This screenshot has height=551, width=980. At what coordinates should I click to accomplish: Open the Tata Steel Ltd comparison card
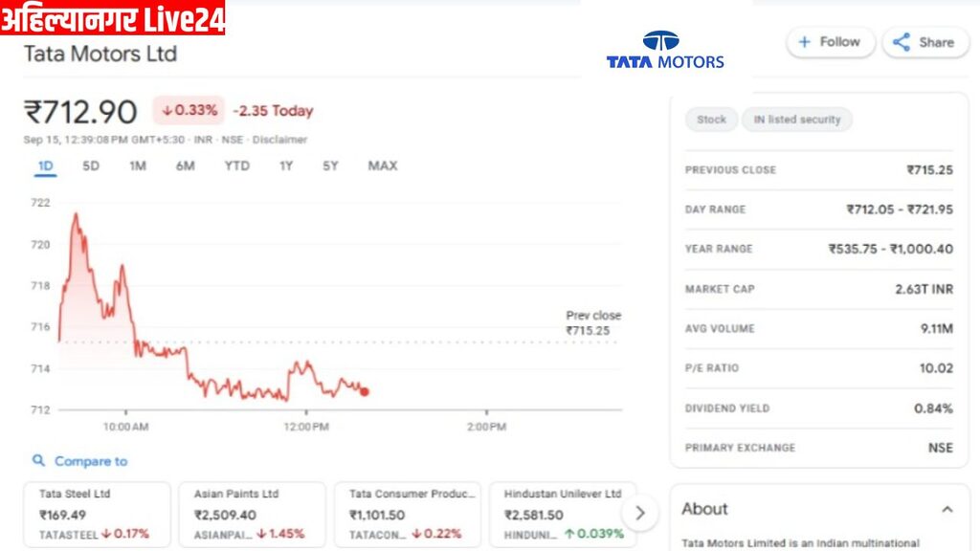pos(97,515)
